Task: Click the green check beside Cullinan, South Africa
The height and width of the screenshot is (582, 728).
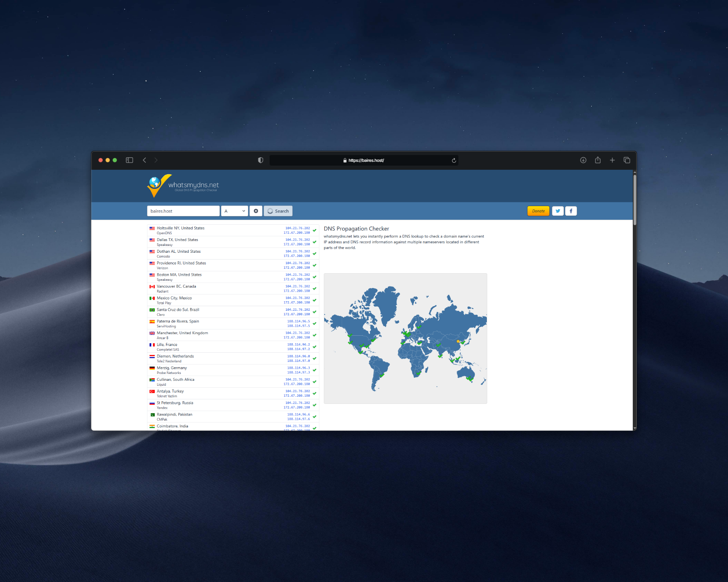Action: click(x=314, y=382)
